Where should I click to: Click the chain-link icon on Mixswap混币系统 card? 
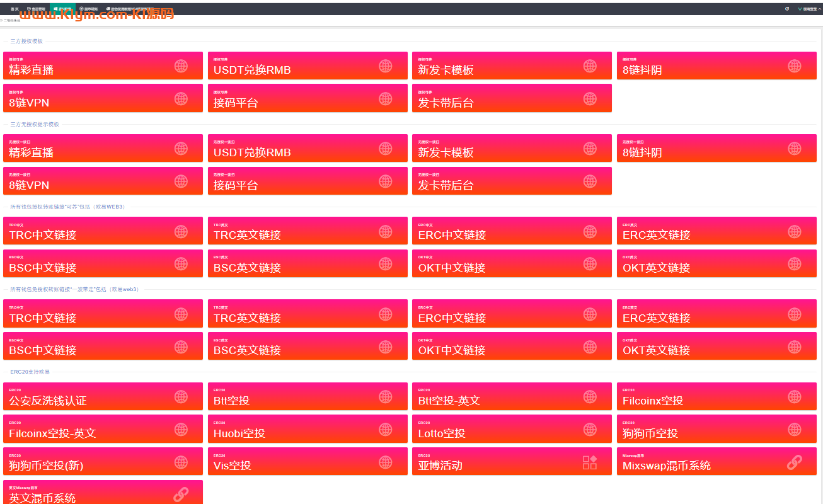click(794, 462)
